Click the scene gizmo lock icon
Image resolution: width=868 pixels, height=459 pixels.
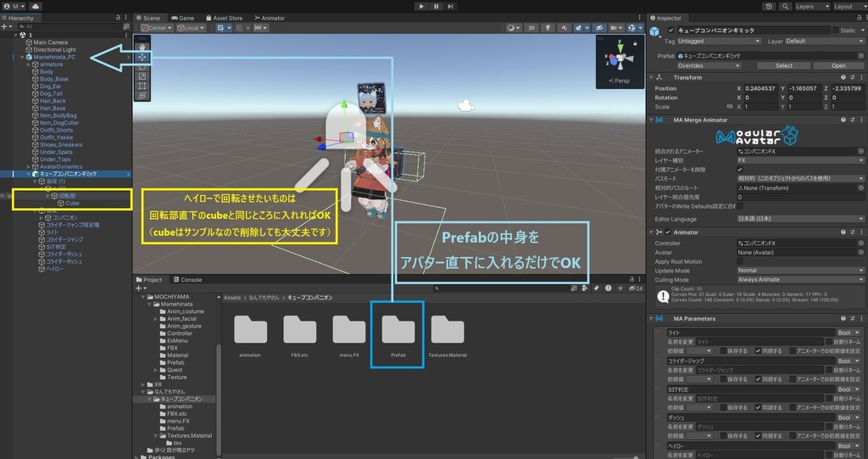(635, 42)
